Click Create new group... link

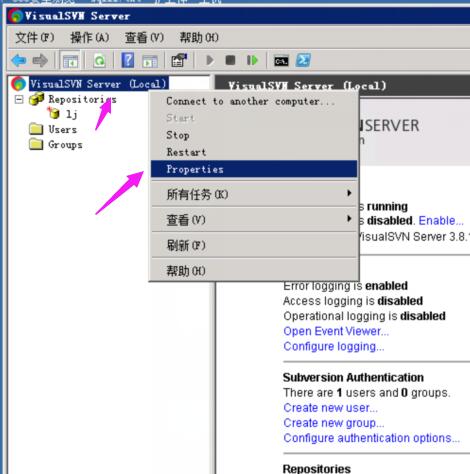pos(334,423)
